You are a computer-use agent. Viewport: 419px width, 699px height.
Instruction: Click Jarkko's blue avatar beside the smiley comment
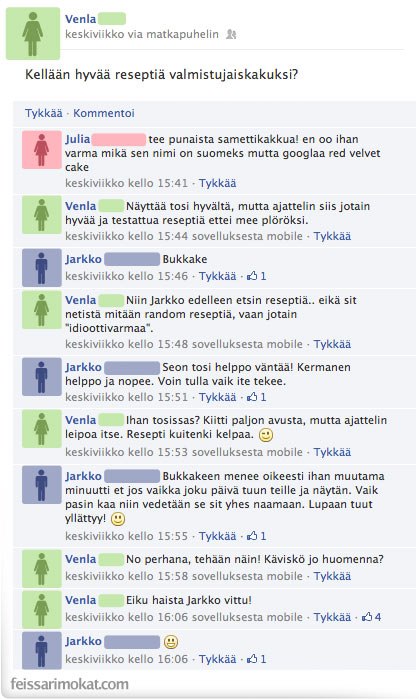click(x=42, y=650)
